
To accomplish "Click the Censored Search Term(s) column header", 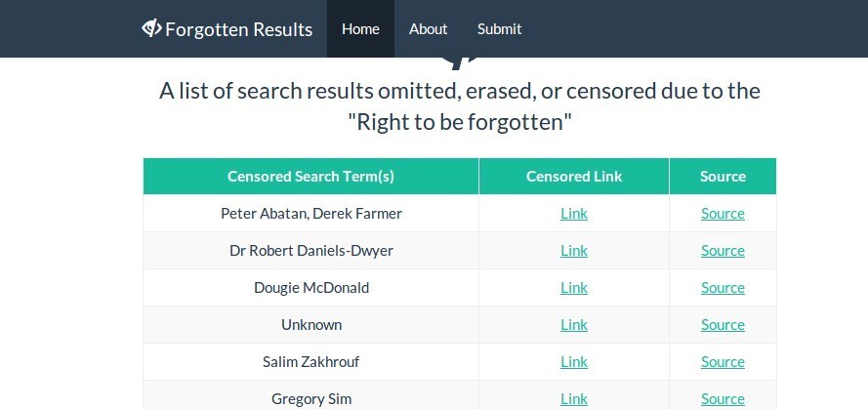I will [310, 177].
